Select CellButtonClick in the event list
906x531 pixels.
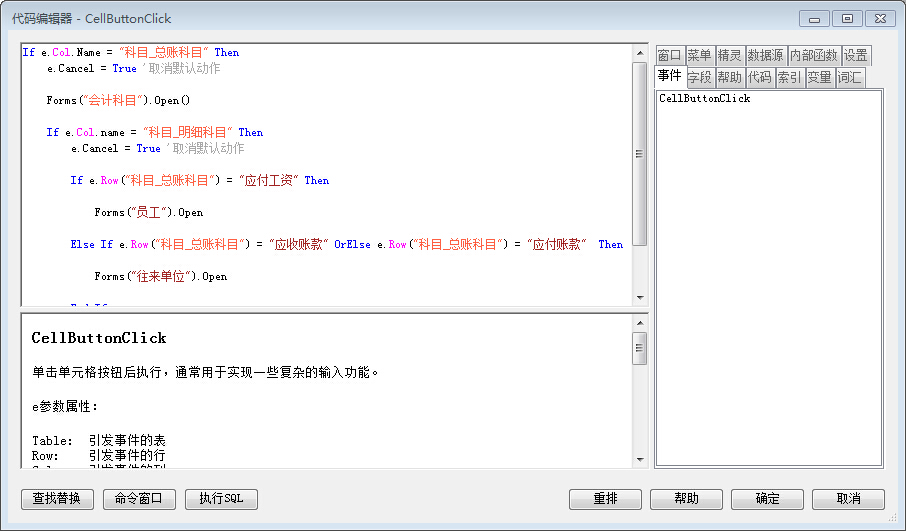704,98
